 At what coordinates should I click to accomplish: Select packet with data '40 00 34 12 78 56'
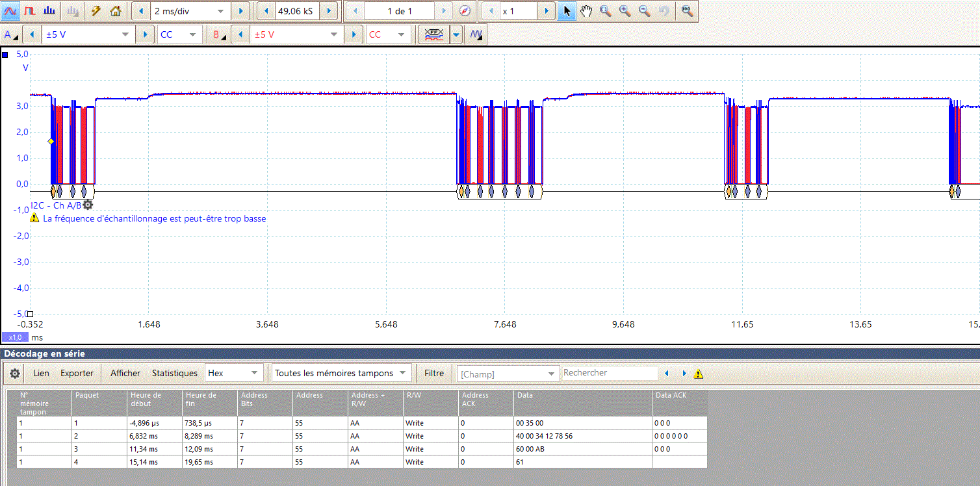pos(362,436)
